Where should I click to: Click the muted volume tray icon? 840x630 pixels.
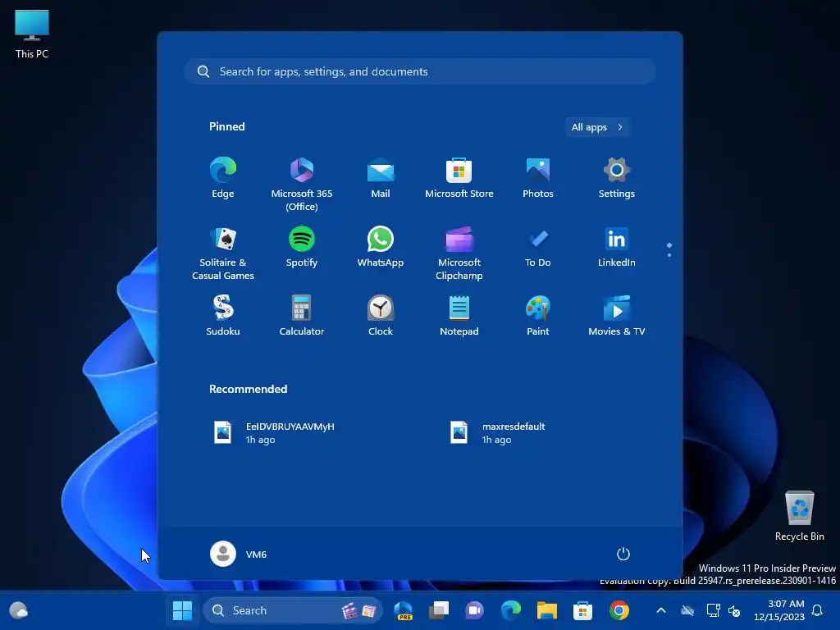(x=734, y=610)
